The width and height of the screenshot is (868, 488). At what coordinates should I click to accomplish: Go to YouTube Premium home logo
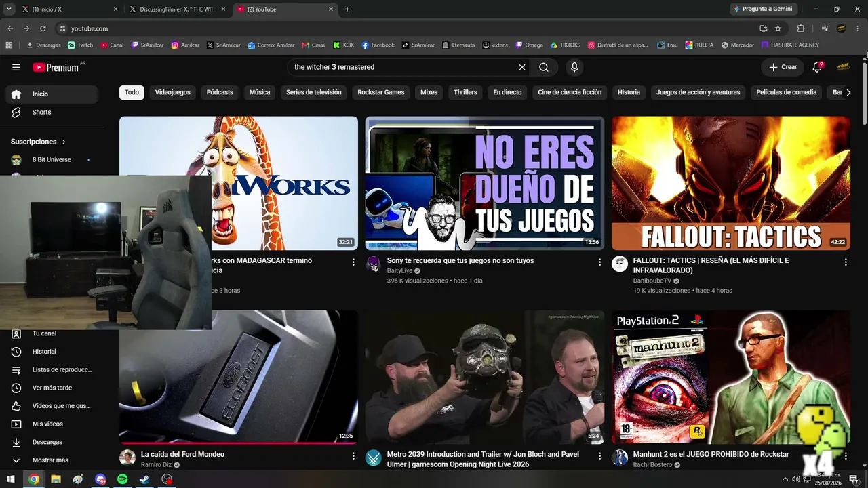[x=56, y=67]
